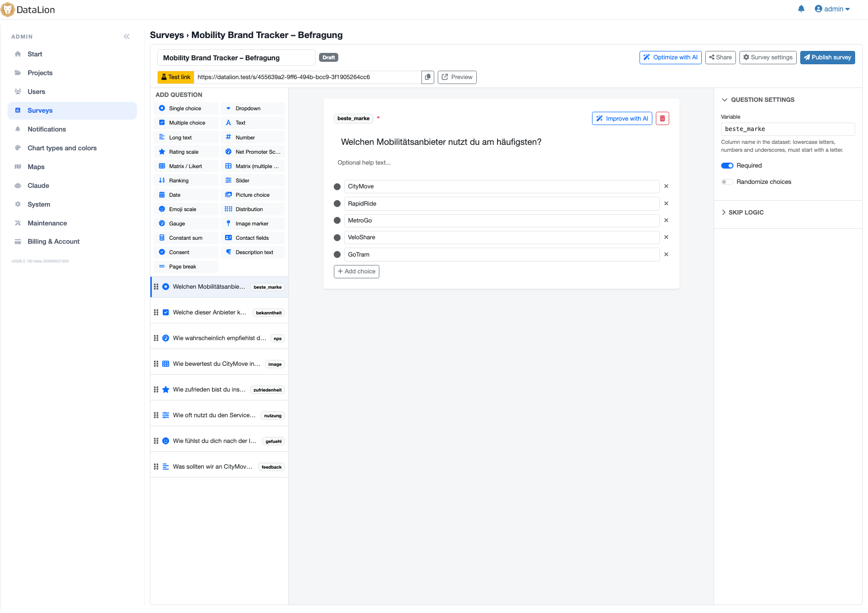This screenshot has width=868, height=613.
Task: Select the zufriedenheit question in list
Action: pos(219,390)
